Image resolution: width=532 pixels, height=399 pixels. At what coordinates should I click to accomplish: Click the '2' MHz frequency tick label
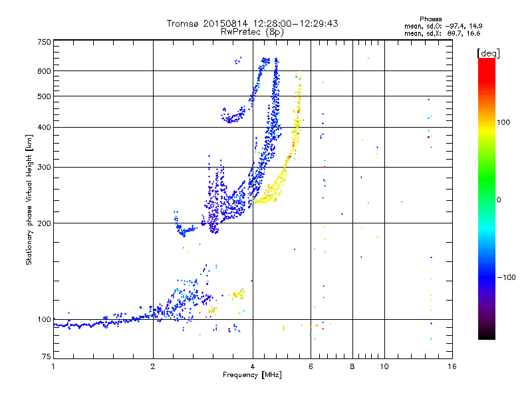click(x=153, y=366)
